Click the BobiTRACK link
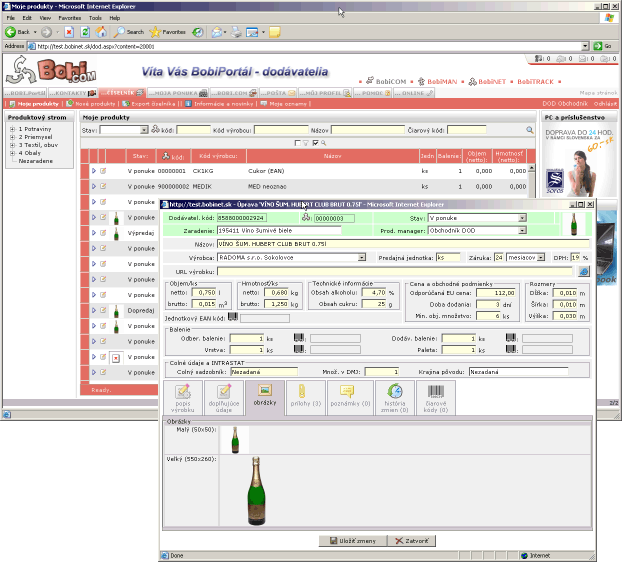 tap(535, 82)
